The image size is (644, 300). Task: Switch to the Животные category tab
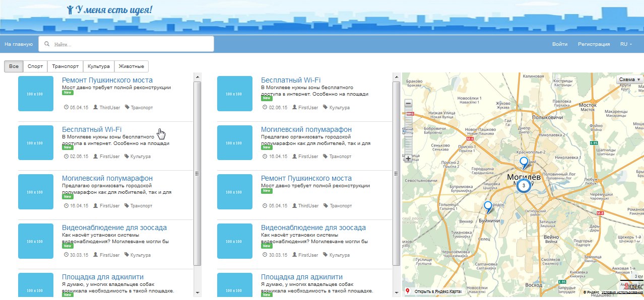[132, 66]
